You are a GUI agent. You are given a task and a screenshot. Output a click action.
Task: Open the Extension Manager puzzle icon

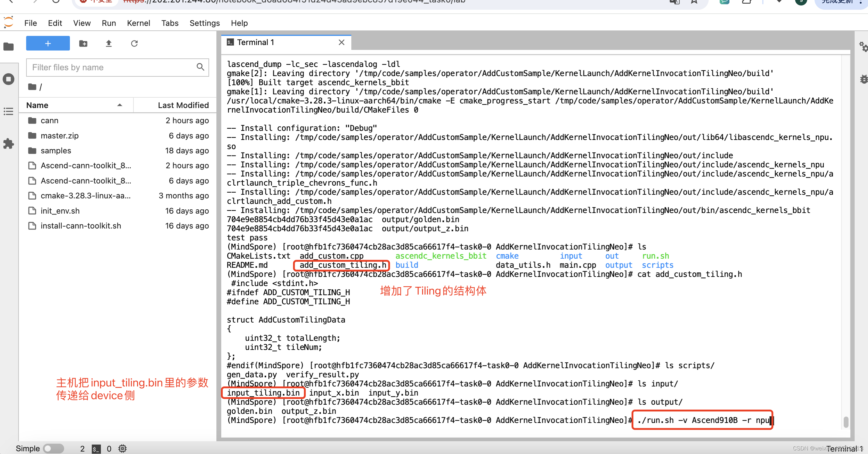point(9,144)
